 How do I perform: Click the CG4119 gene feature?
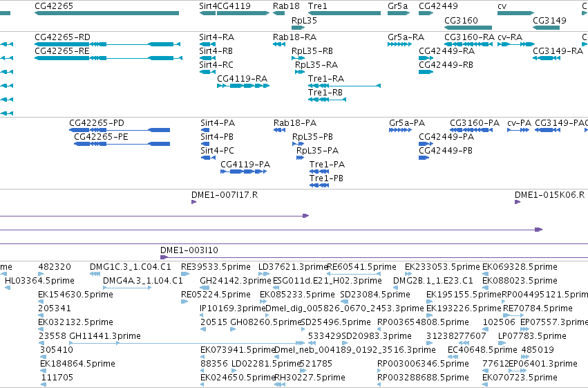243,13
